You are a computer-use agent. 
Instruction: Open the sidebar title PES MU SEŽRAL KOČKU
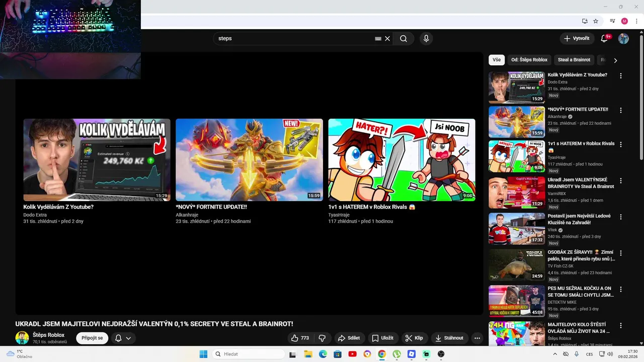[580, 292]
